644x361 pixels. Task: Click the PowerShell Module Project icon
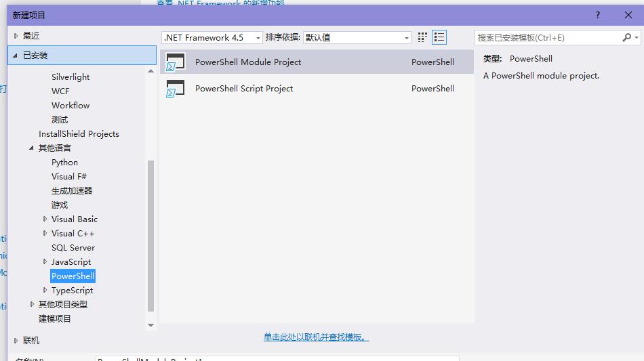point(176,62)
